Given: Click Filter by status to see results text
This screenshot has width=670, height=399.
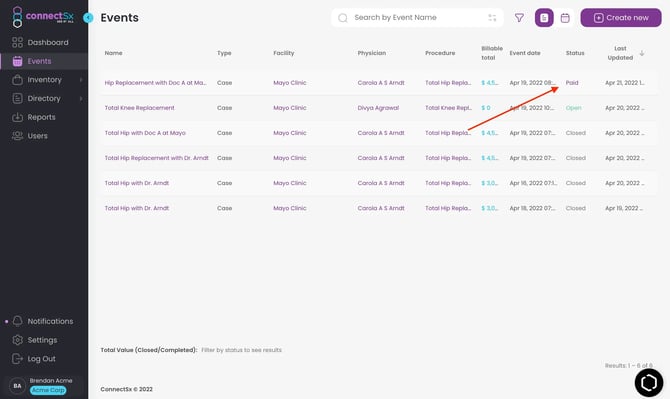Looking at the screenshot, I should [241, 350].
